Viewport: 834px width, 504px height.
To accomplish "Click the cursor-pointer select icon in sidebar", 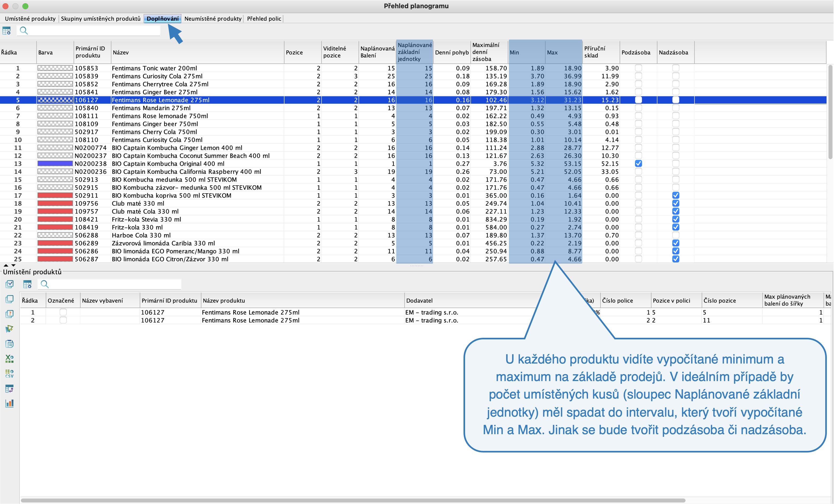I will (10, 329).
